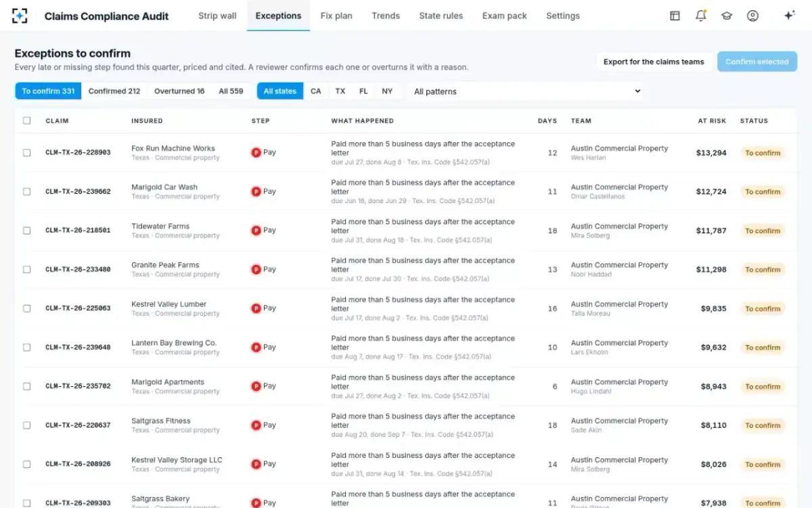The height and width of the screenshot is (508, 812).
Task: Click reviewer name Wes Harlan
Action: click(588, 158)
